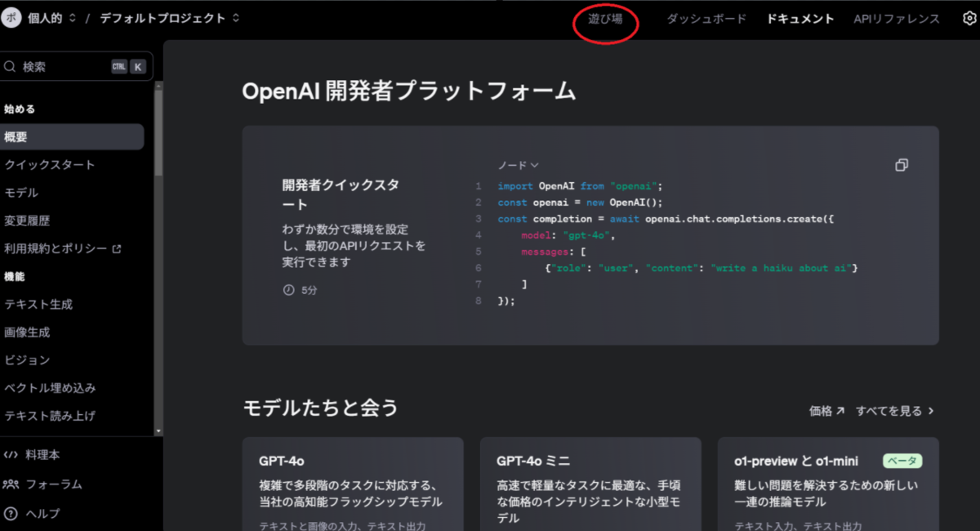Image resolution: width=980 pixels, height=531 pixels.
Task: Click the モデルたちと会う heading
Action: pos(320,408)
